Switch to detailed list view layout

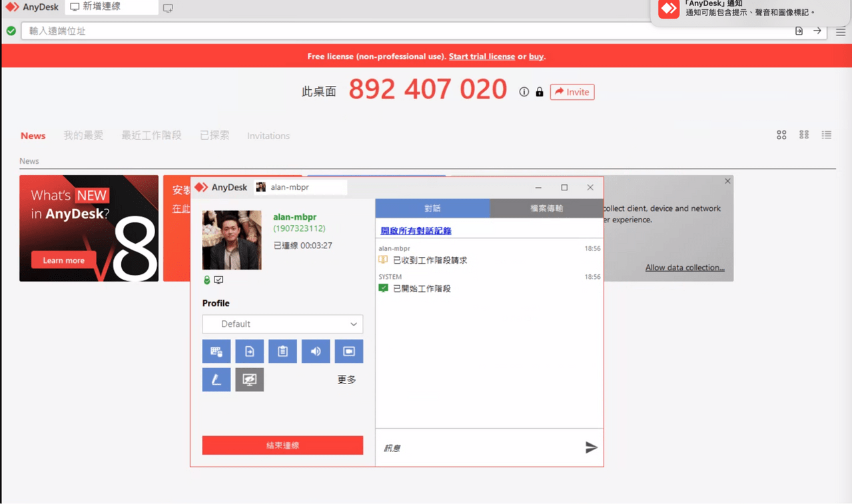[x=827, y=135]
